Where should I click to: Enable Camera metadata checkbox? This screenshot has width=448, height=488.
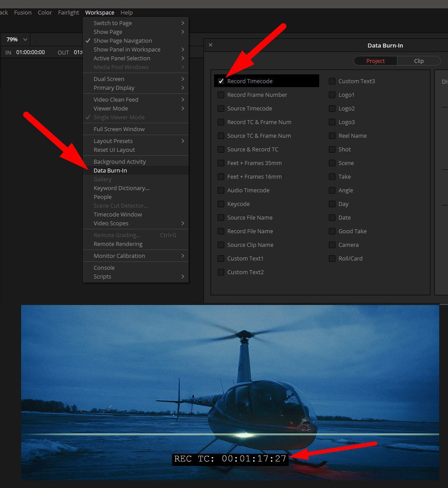point(332,245)
